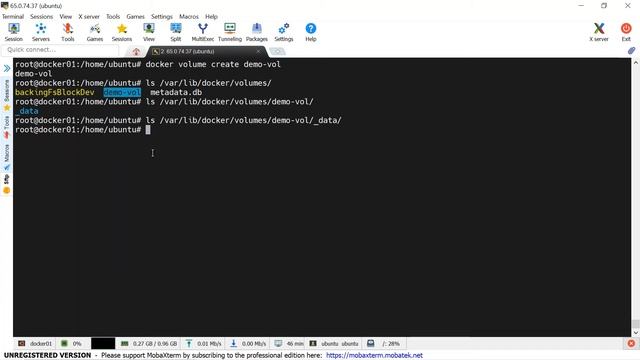Viewport: 640px width, 360px height.
Task: Start the X server icon
Action: (x=599, y=32)
